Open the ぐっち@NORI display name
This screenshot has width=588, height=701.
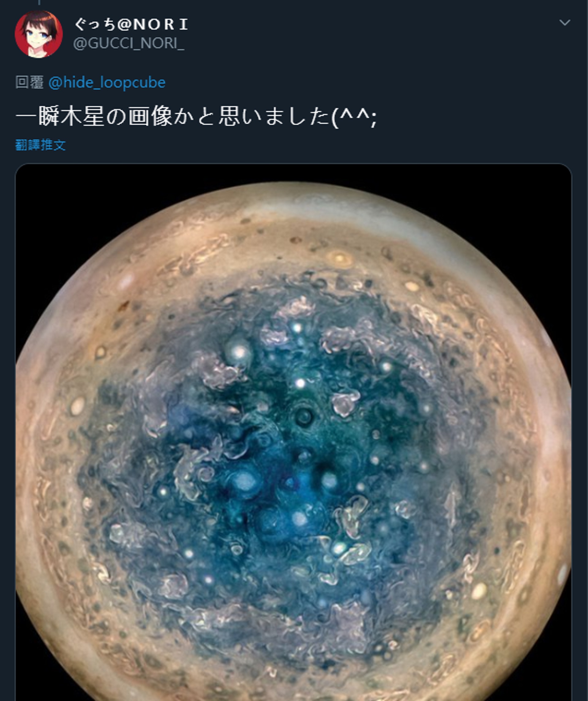(x=131, y=25)
